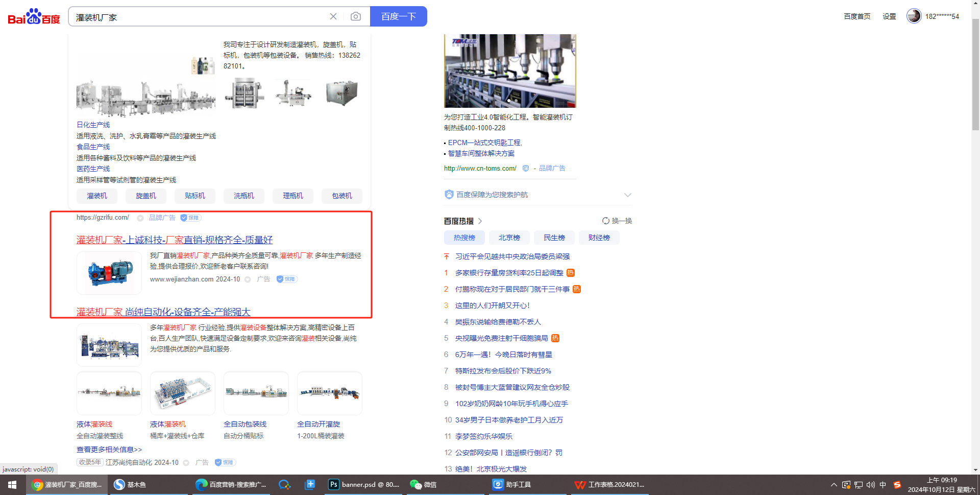Click the 灌装机 category tag
980x495 pixels.
[x=97, y=196]
